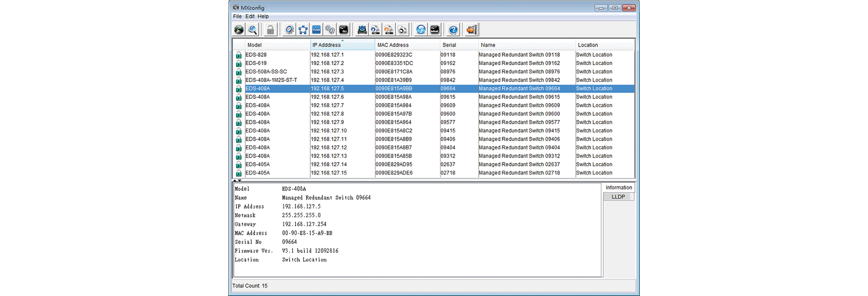Click lock icon of EDS-828 row

239,55
